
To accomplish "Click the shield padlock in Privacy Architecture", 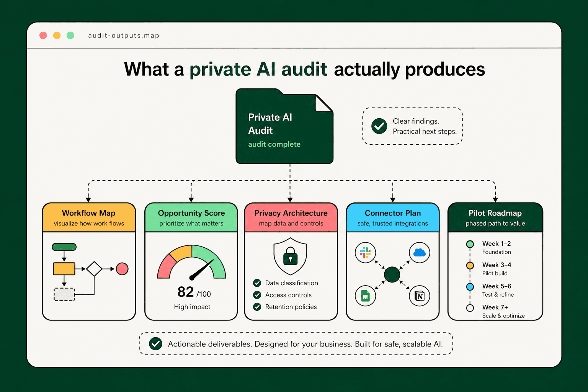I will (290, 257).
